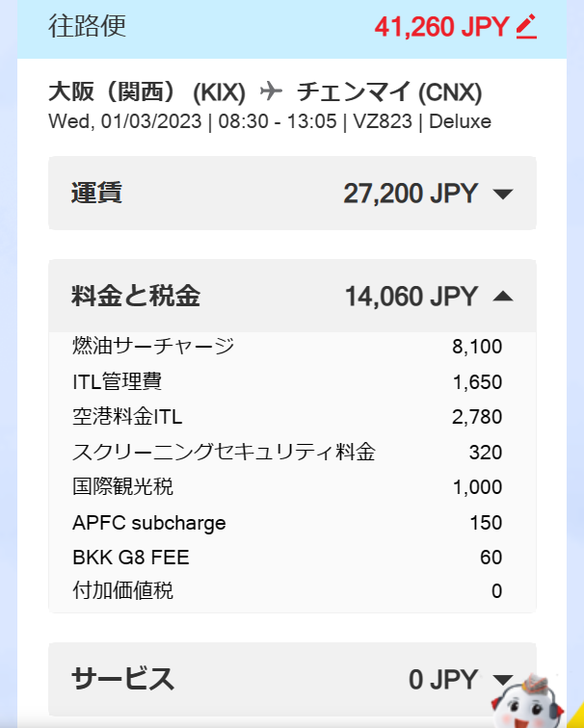Screen dimensions: 584x728
Task: Click the airplane icon between KIX and CNX
Action: [x=272, y=91]
